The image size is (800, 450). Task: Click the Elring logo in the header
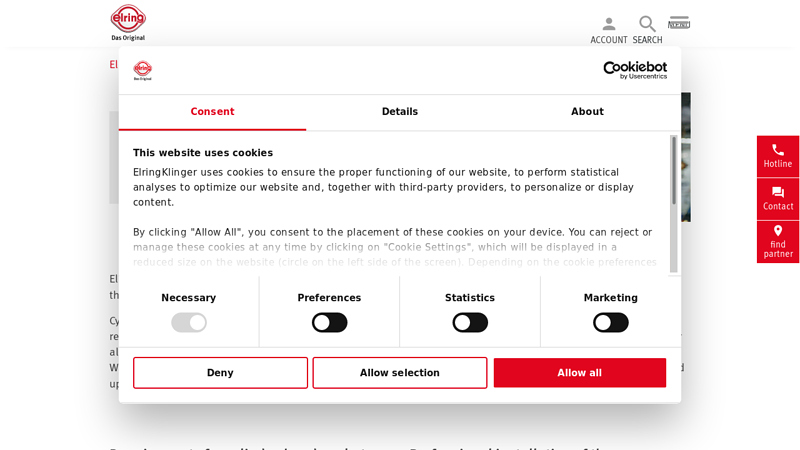[128, 22]
